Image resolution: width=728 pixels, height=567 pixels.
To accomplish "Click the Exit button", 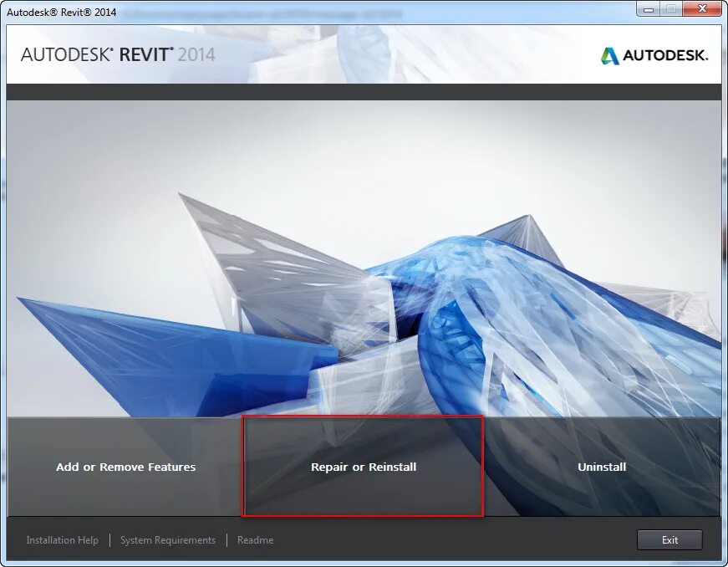I will coord(669,540).
